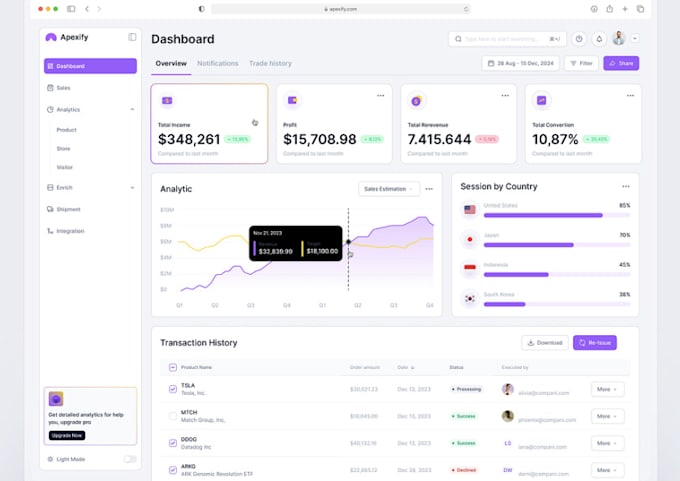
Task: Collapse sidebar with the panel icon
Action: [x=132, y=37]
